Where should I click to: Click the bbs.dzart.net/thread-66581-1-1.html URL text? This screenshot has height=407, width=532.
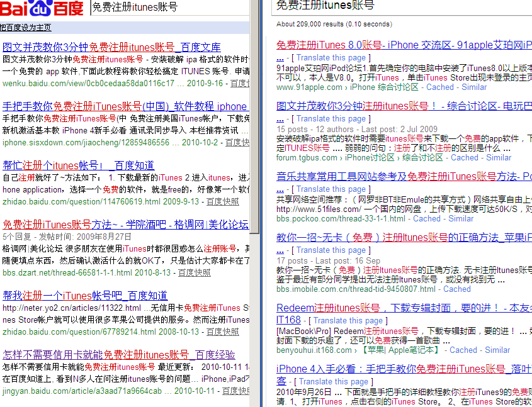67,272
